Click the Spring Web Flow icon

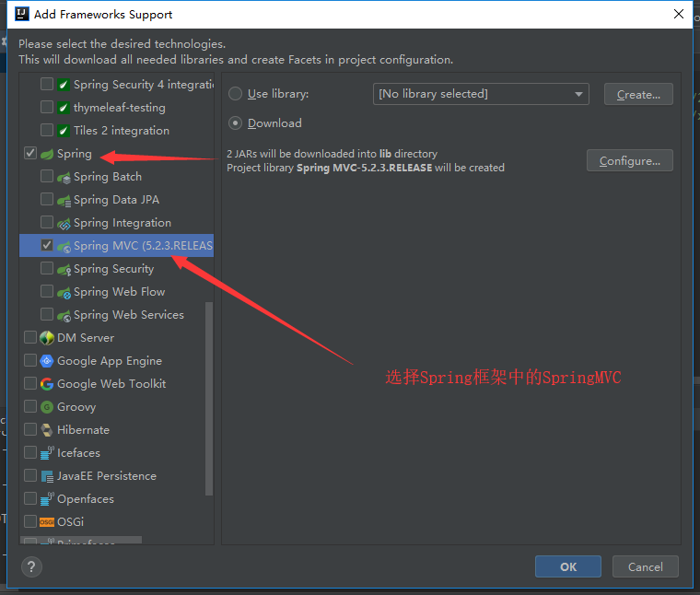[64, 292]
